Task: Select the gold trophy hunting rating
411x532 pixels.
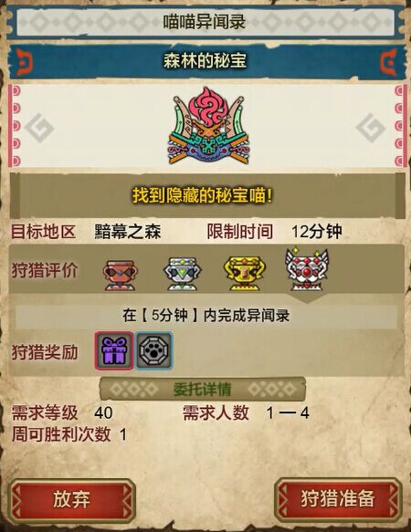Action: pos(245,274)
